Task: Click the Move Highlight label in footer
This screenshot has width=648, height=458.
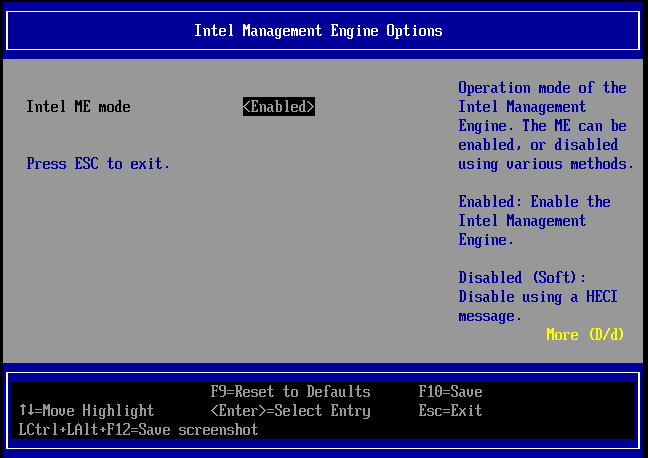Action: pyautogui.click(x=98, y=411)
